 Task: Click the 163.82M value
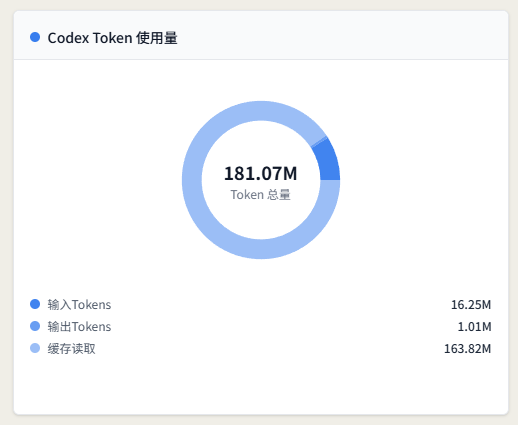(468, 349)
